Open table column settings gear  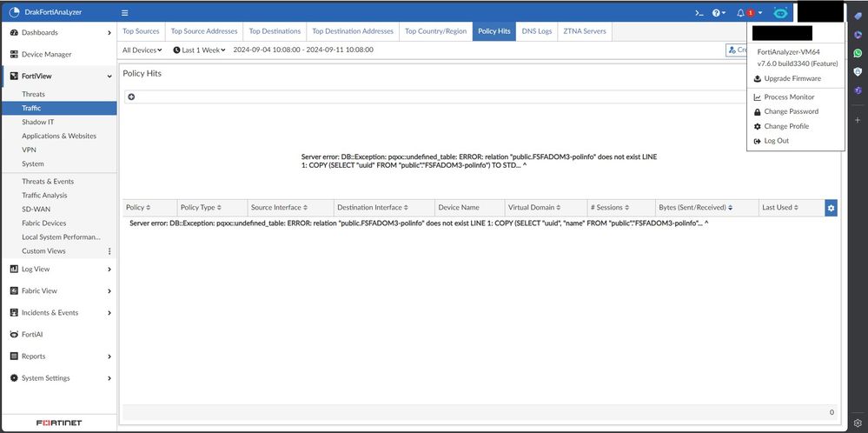coord(831,208)
